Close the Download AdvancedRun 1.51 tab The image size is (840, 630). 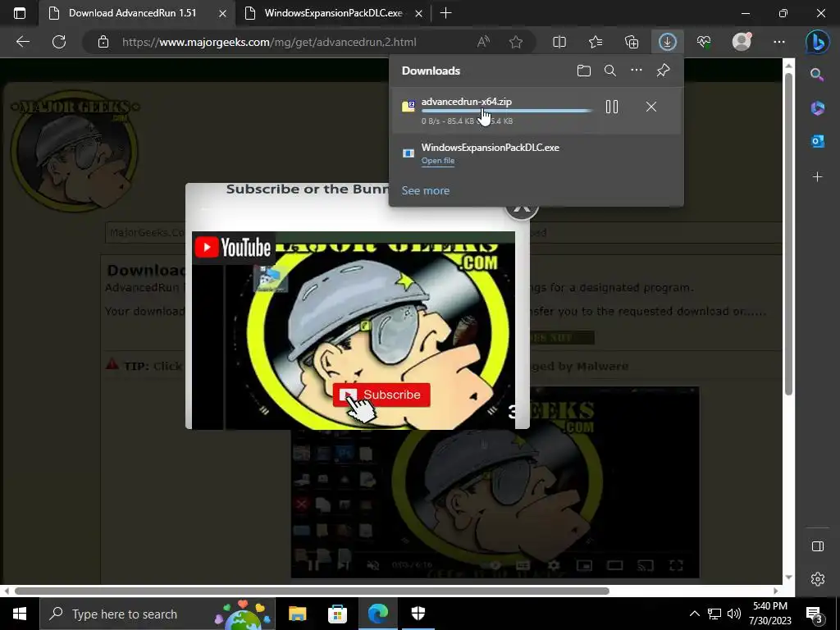pos(222,13)
